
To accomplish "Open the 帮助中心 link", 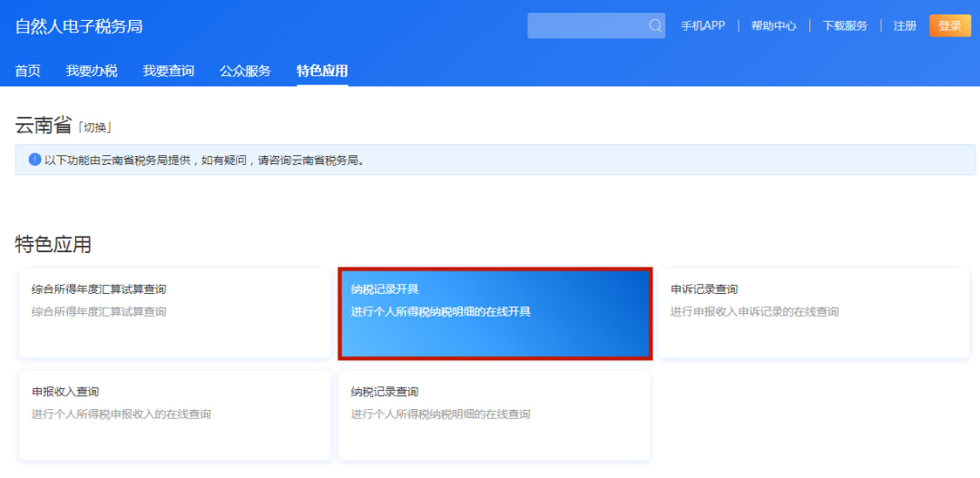I will [774, 25].
